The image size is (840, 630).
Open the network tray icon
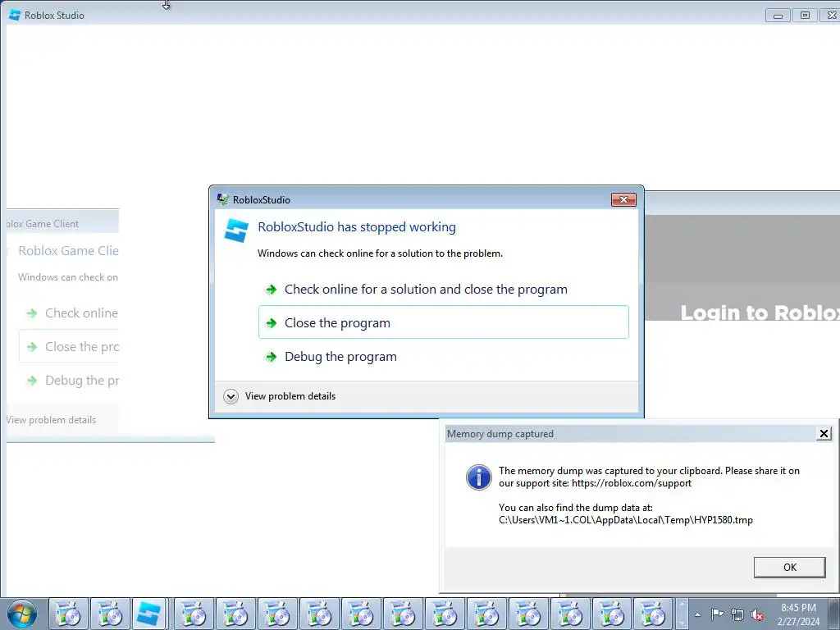point(737,614)
